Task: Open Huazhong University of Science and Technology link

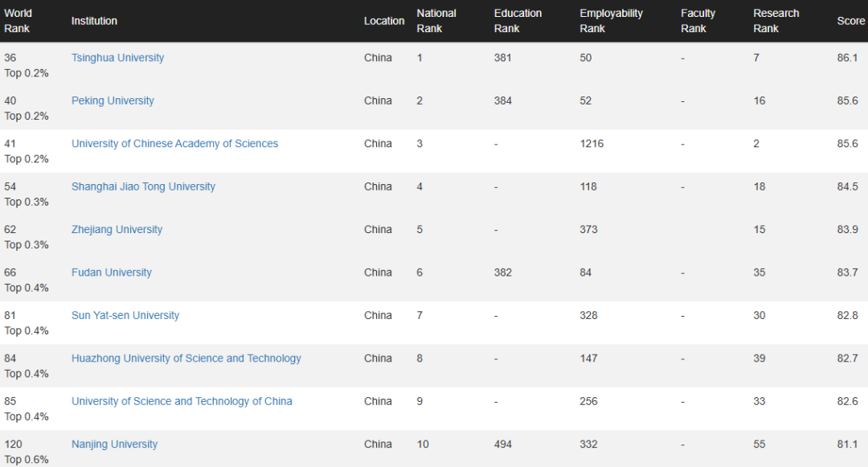Action: pyautogui.click(x=186, y=358)
